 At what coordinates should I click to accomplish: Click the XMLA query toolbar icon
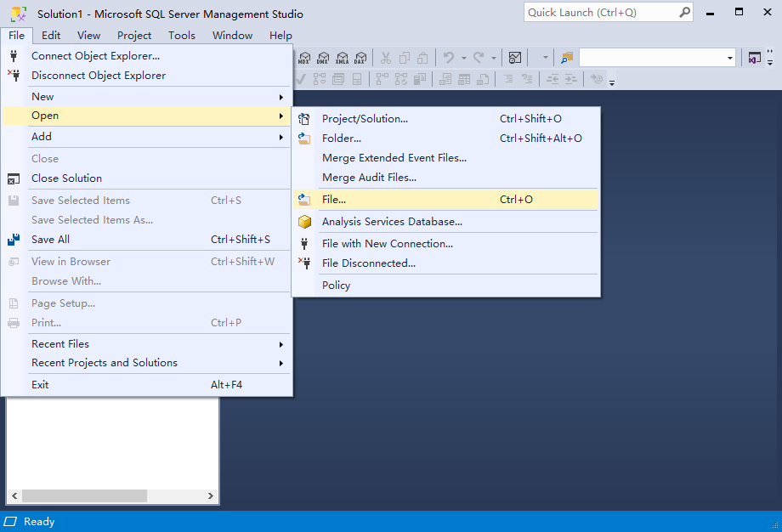pyautogui.click(x=342, y=58)
